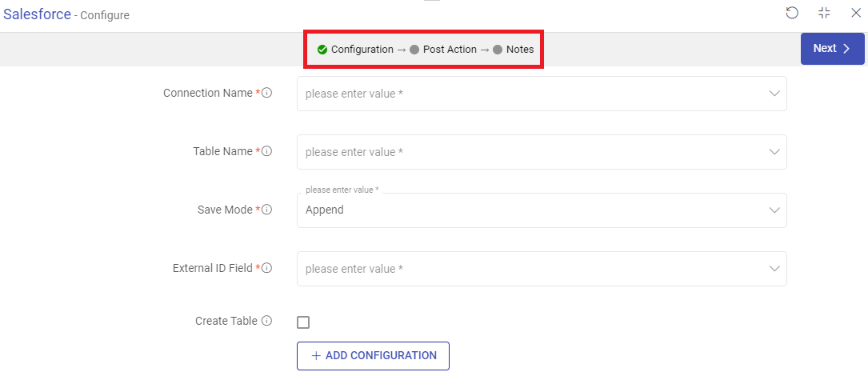The width and height of the screenshot is (868, 384).
Task: Open the External ID Field dropdown
Action: 542,269
